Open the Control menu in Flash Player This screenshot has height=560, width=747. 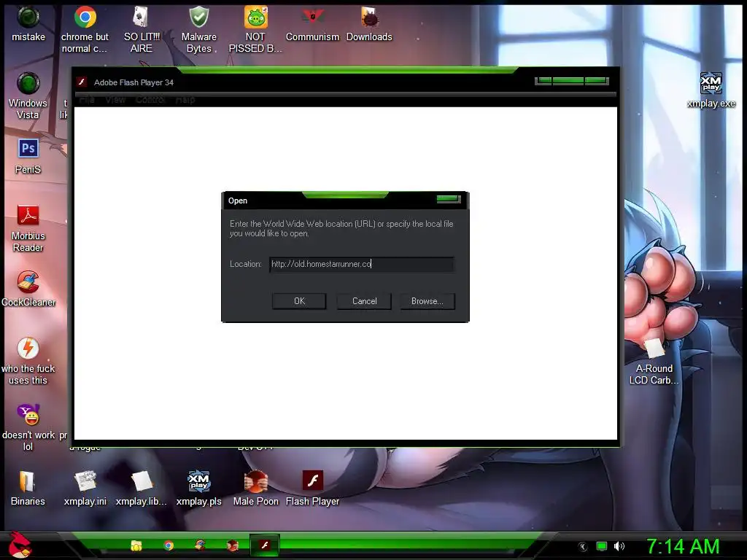pyautogui.click(x=150, y=99)
